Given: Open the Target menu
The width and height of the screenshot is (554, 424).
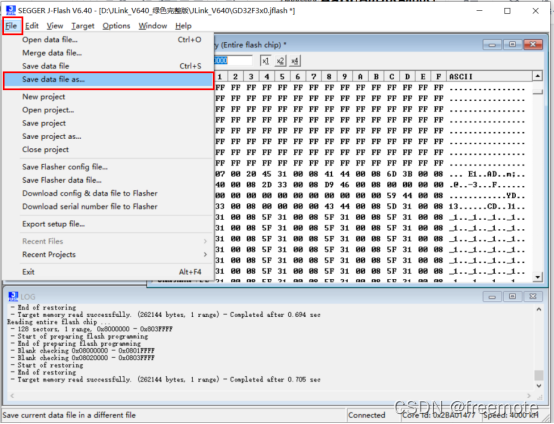Looking at the screenshot, I should [x=83, y=26].
